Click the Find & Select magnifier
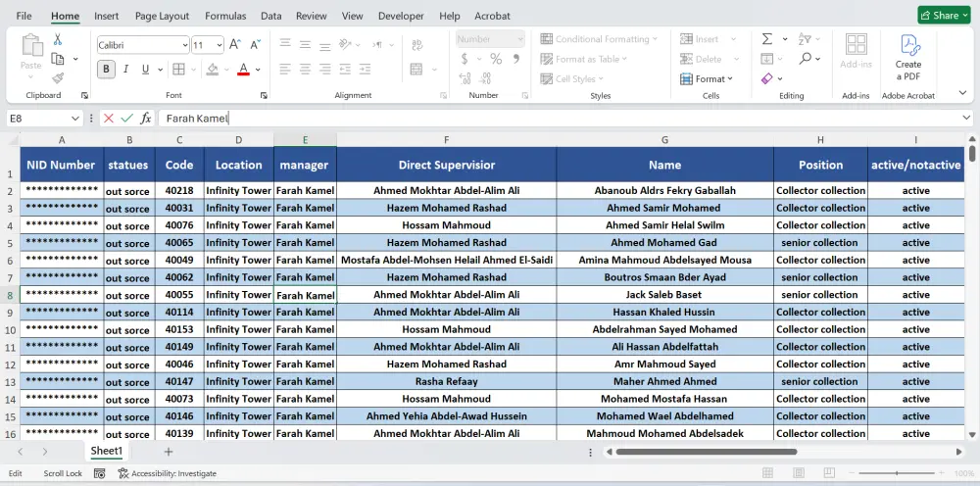Viewport: 980px width, 486px height. [x=805, y=59]
